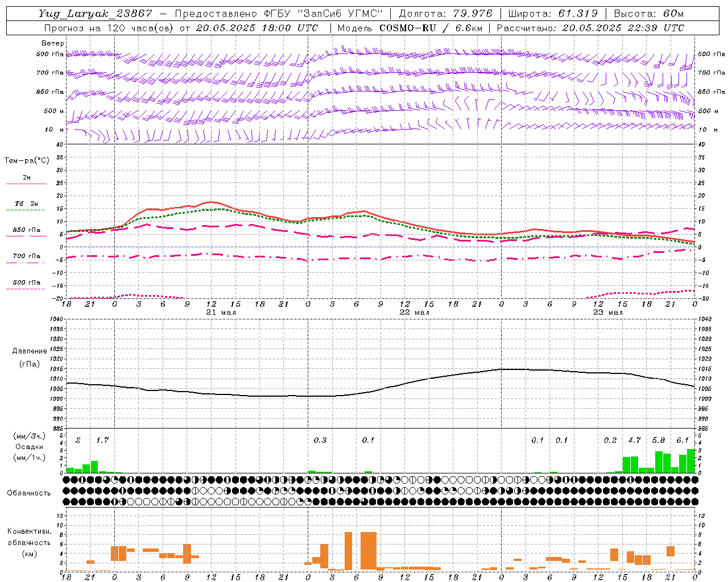Select the longitude text 'Долгота: 79.976'
The image size is (728, 582).
(446, 14)
